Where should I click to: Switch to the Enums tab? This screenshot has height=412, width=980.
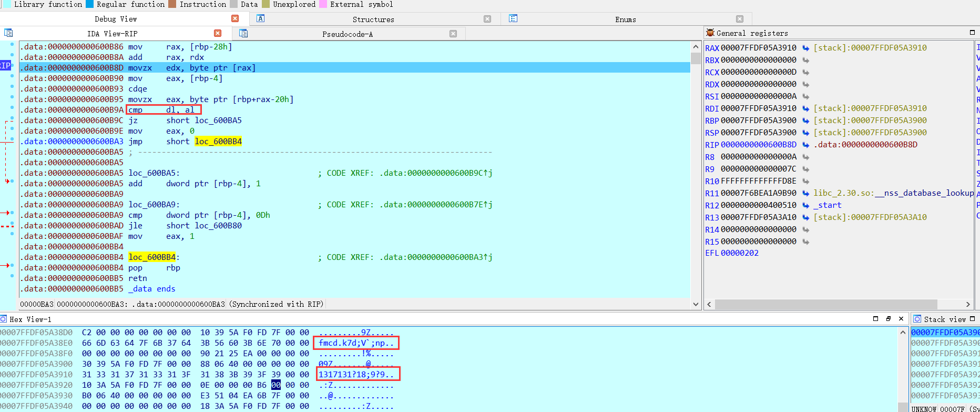(625, 19)
